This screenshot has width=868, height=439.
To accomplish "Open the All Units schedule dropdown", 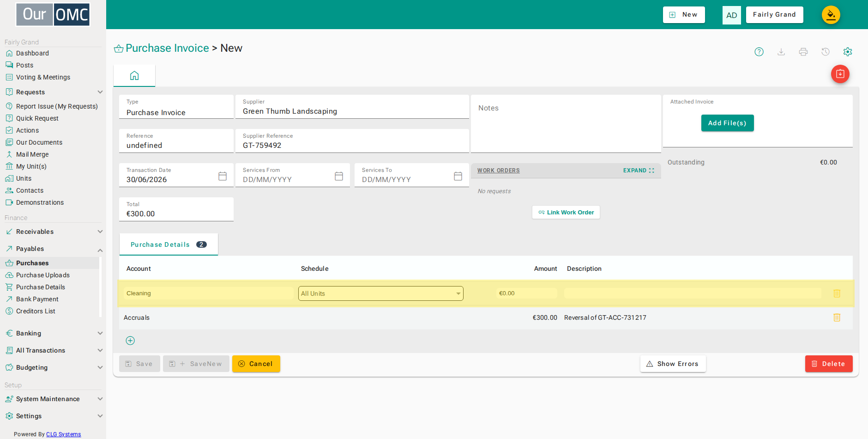I will pyautogui.click(x=381, y=293).
